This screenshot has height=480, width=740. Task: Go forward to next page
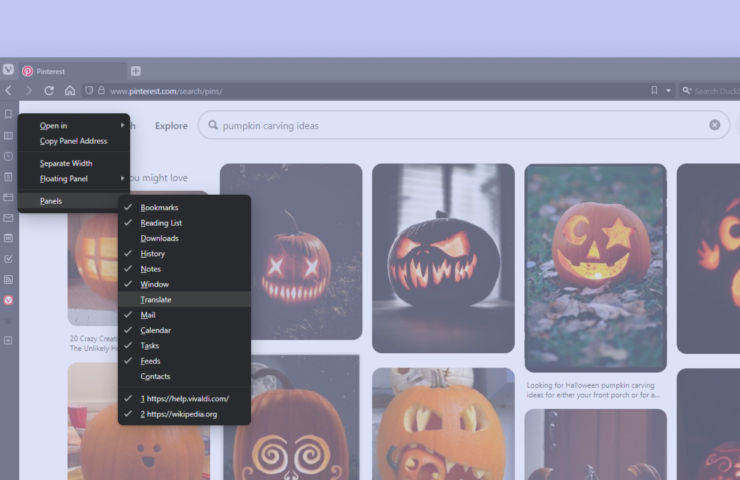(29, 91)
